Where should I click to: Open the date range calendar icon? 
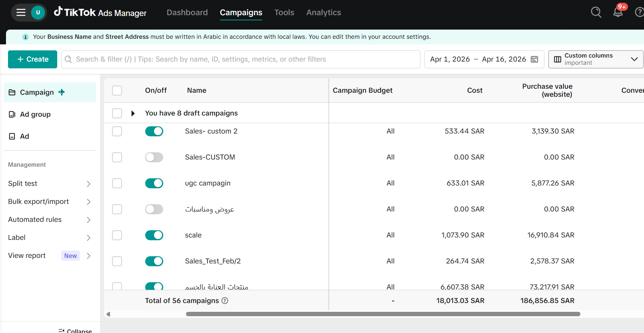pos(534,59)
